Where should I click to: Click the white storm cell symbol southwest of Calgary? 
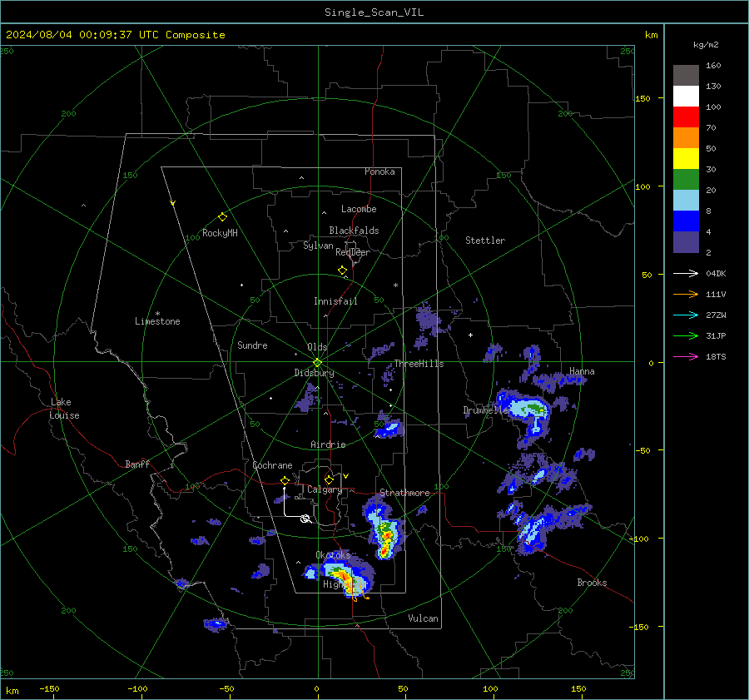[x=305, y=519]
